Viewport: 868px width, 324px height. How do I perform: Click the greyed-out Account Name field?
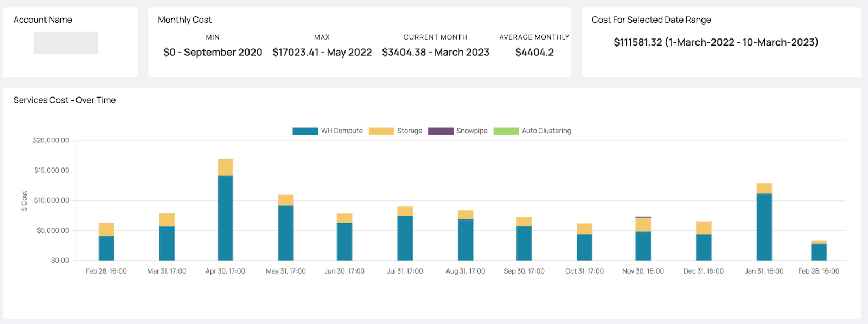pos(66,43)
